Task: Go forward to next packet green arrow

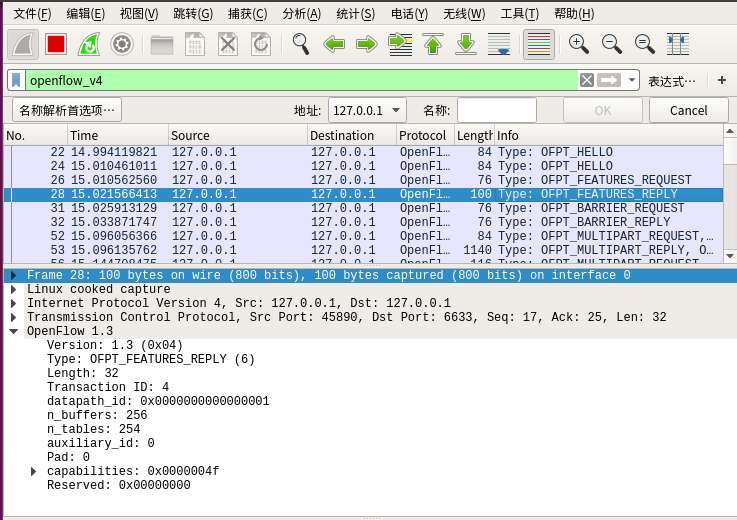Action: click(367, 45)
